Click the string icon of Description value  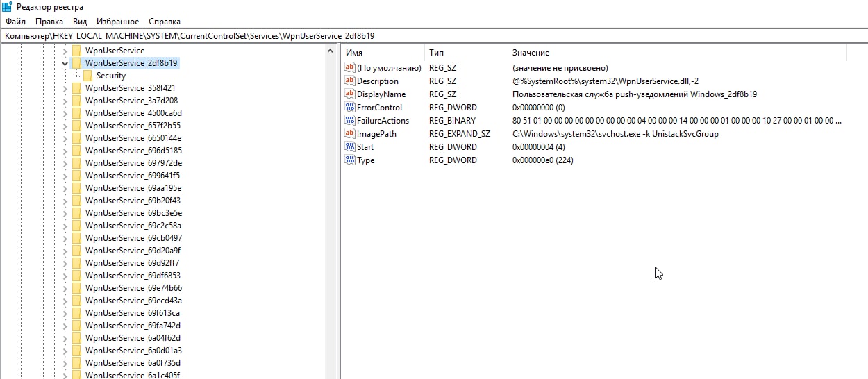click(350, 81)
